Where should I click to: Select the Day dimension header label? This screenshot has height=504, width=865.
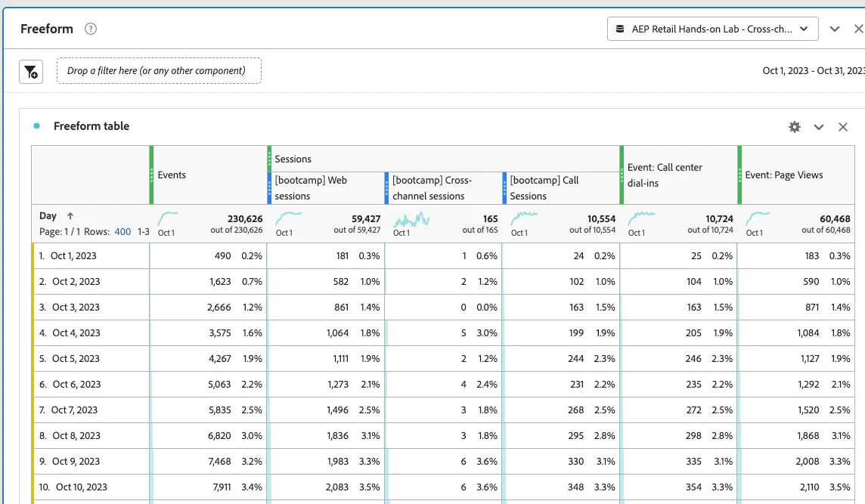pyautogui.click(x=48, y=215)
